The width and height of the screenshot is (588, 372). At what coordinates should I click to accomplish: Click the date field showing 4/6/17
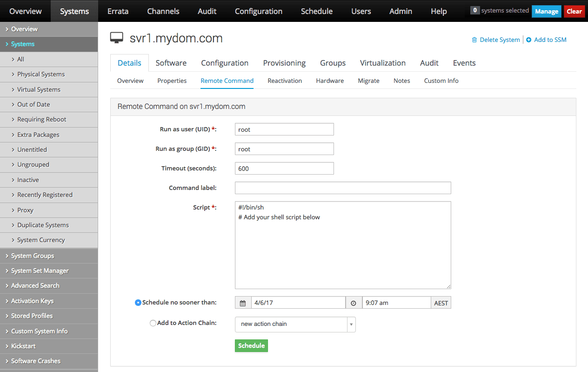(x=298, y=303)
